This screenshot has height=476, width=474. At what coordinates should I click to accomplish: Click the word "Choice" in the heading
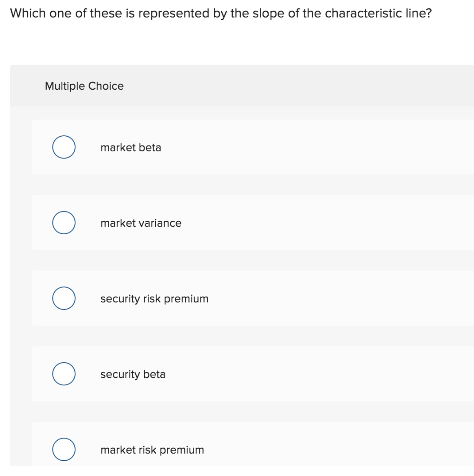pos(106,86)
